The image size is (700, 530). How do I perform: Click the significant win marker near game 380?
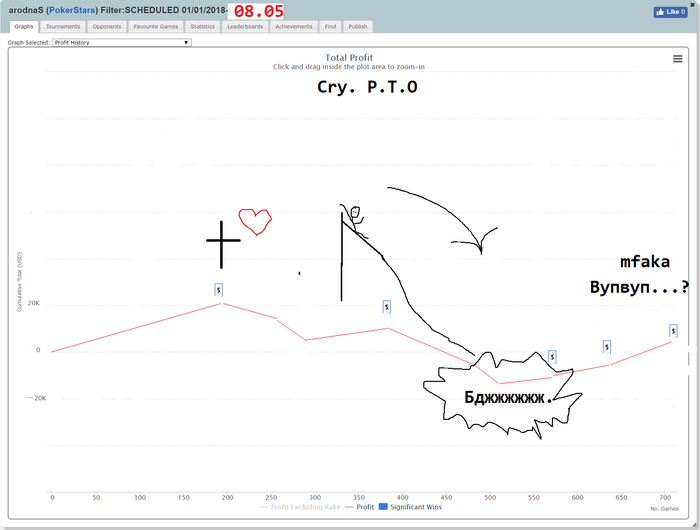coord(387,307)
